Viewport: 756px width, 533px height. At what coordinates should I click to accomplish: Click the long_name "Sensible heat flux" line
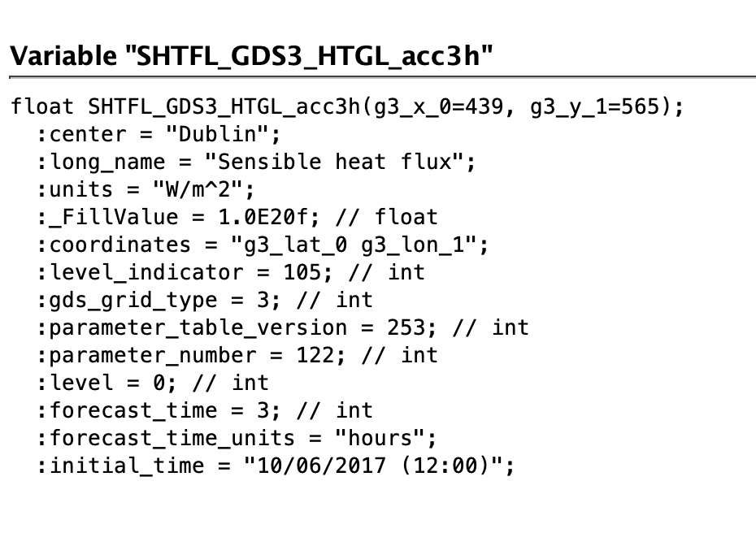point(256,162)
